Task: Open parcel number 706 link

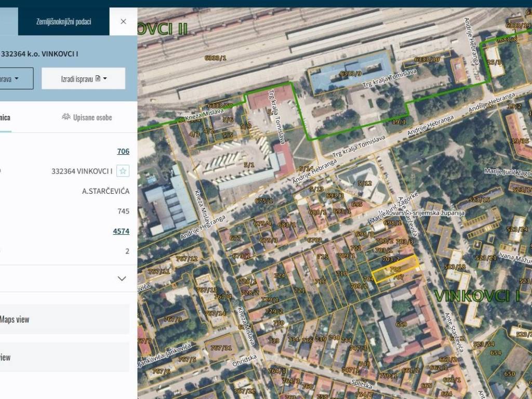Action: [x=123, y=151]
